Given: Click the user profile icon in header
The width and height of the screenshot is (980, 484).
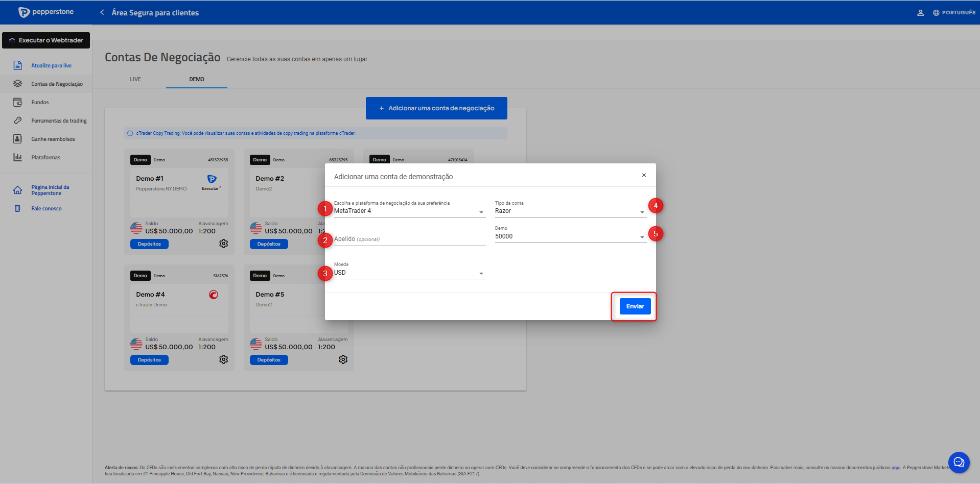Looking at the screenshot, I should coord(920,13).
